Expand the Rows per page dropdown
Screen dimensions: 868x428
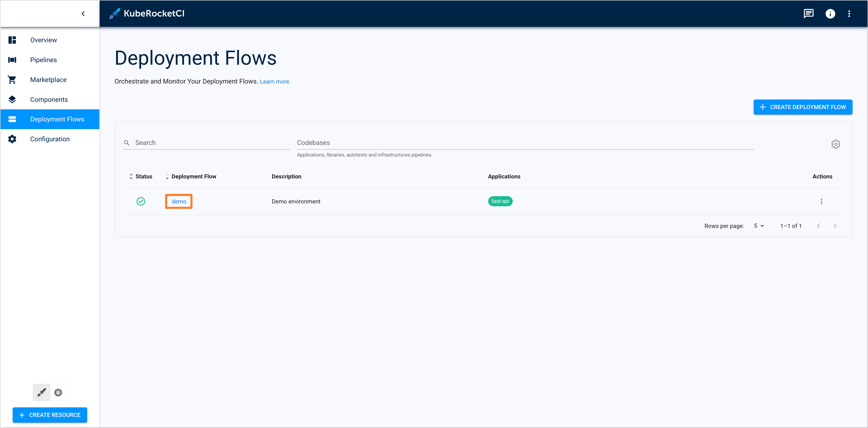(x=760, y=225)
